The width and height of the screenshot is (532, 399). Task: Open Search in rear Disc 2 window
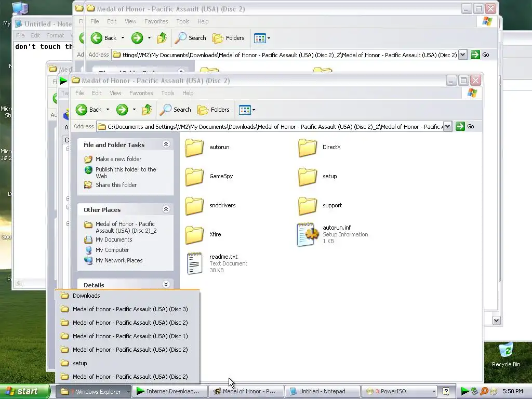pos(190,38)
